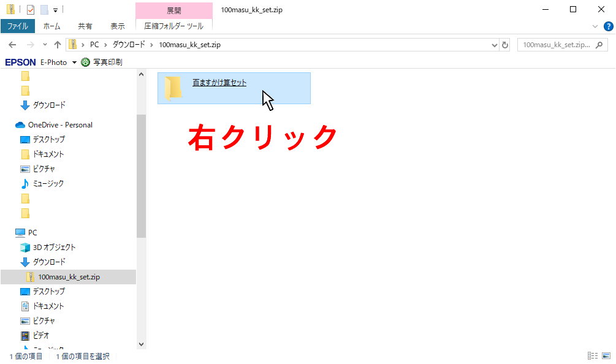Select the 百ますかけ算セット folder
The height and width of the screenshot is (364, 616).
coord(234,88)
